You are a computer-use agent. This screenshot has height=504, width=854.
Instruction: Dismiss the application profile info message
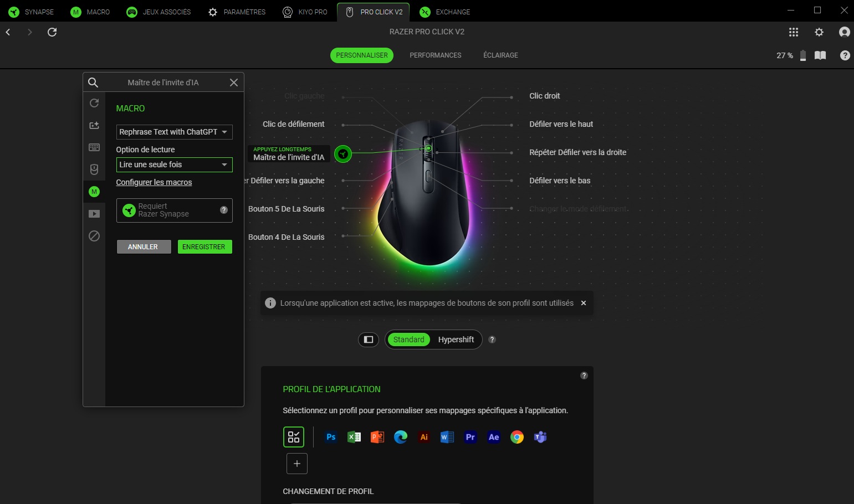[584, 303]
